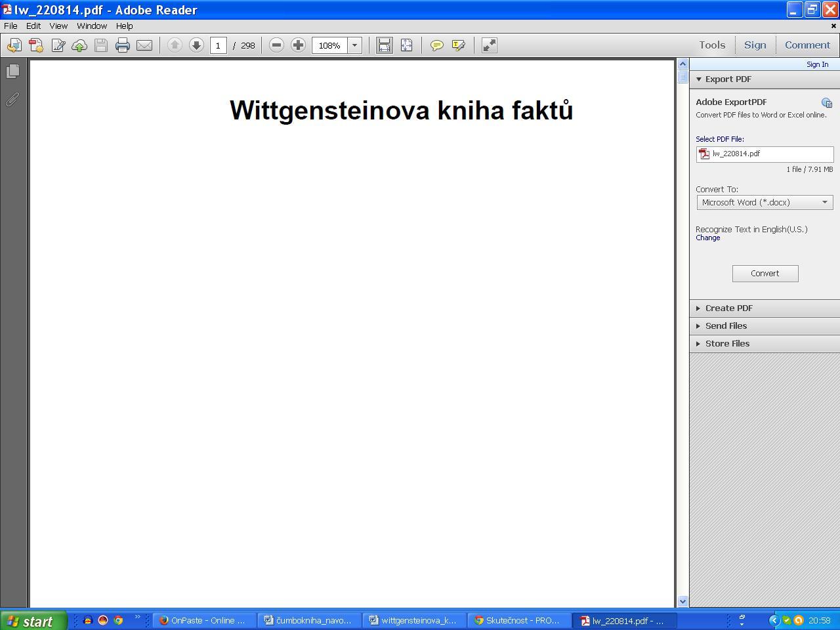Open the Convert To format dropdown

click(x=825, y=202)
